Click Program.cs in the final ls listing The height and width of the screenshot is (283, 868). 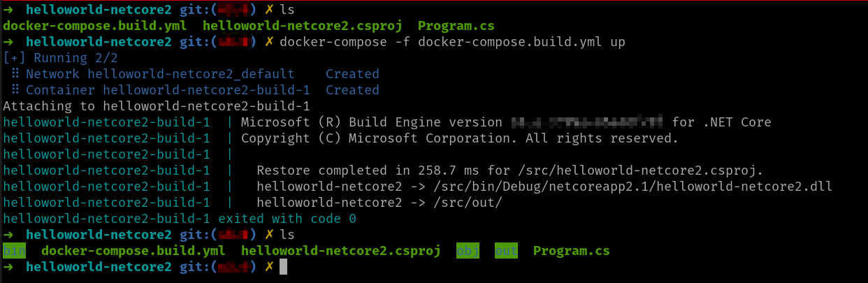point(571,251)
